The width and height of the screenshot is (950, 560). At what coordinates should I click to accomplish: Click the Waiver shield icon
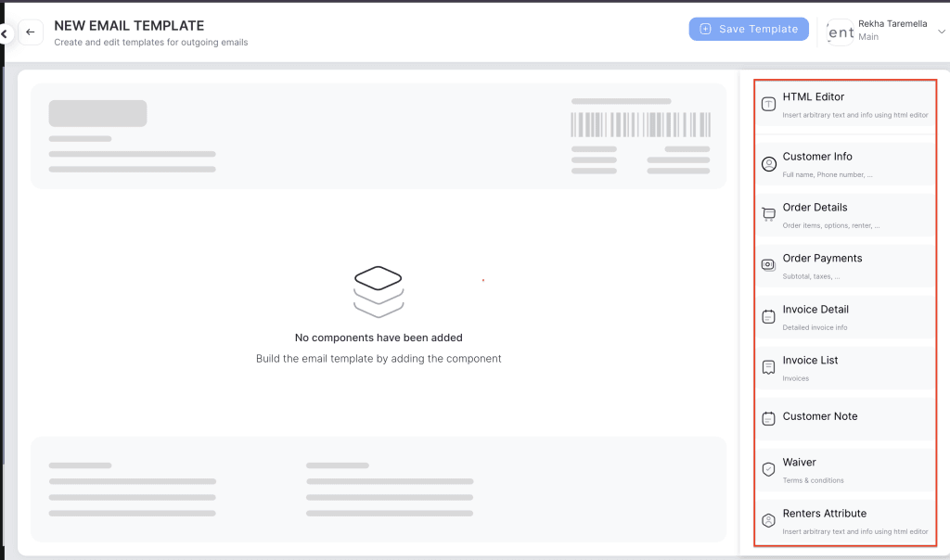coord(768,469)
